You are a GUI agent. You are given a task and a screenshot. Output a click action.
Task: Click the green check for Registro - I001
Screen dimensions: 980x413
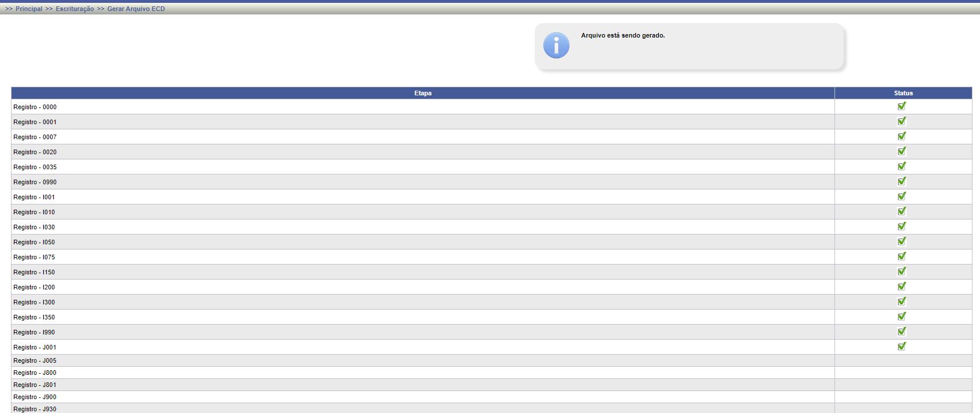coord(901,196)
